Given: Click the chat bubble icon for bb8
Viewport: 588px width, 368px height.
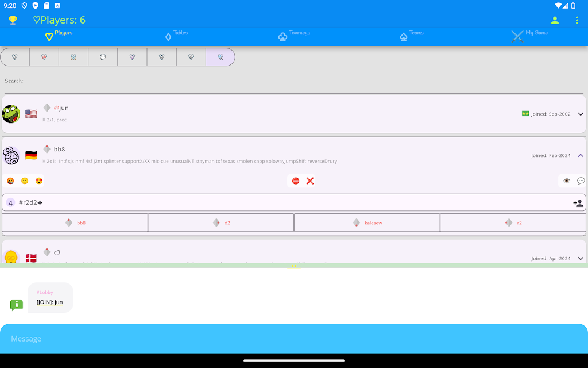Looking at the screenshot, I should tap(581, 181).
